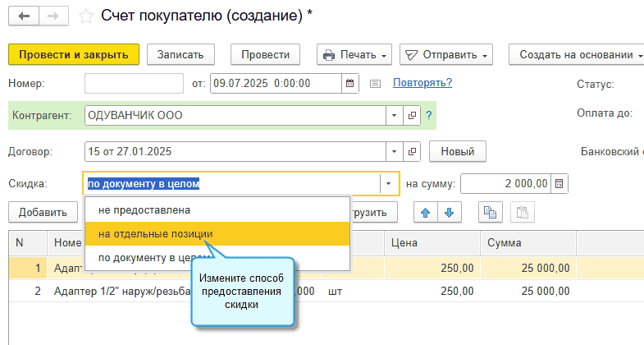The width and height of the screenshot is (644, 345).
Task: Add invoice to favorites with star icon
Action: pos(85,16)
